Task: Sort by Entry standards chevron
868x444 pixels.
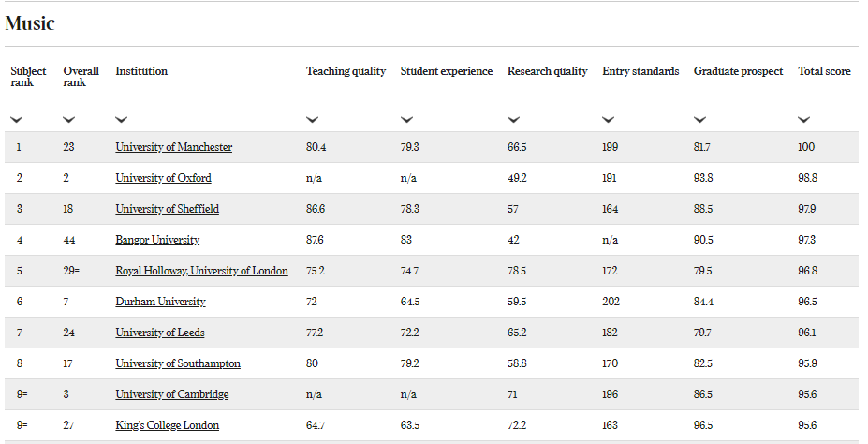Action: pos(609,120)
